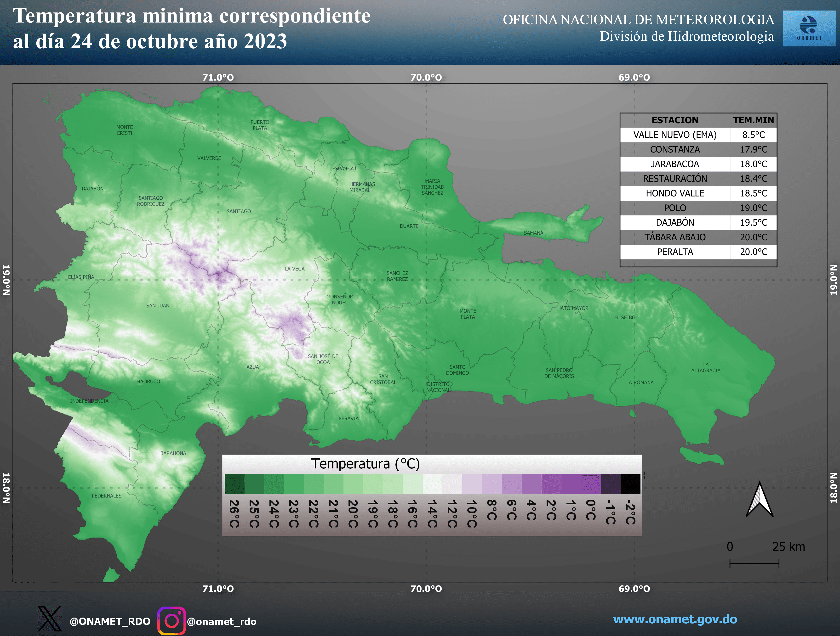Click the ESTACION column header
840x636 pixels.
pyautogui.click(x=675, y=120)
